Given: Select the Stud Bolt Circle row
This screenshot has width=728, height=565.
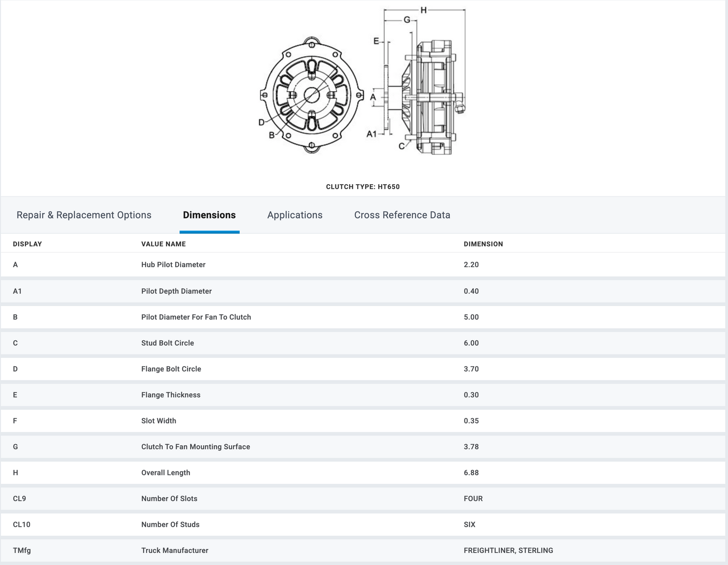Looking at the screenshot, I should tap(167, 343).
